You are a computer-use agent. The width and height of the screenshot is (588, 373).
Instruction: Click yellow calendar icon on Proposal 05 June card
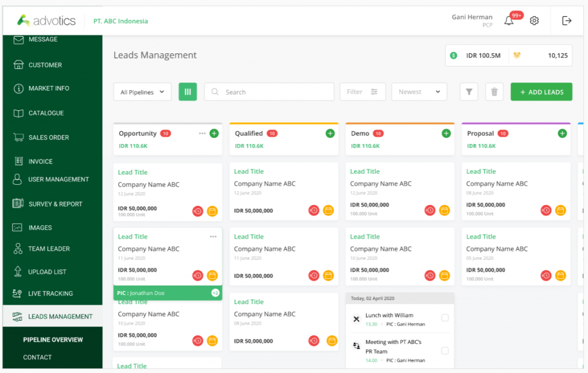pyautogui.click(x=560, y=275)
